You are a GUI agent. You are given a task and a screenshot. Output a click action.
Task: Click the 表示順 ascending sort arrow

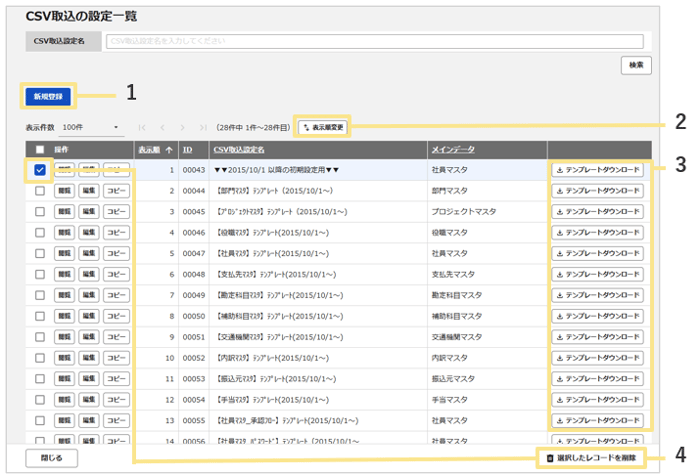(x=169, y=150)
